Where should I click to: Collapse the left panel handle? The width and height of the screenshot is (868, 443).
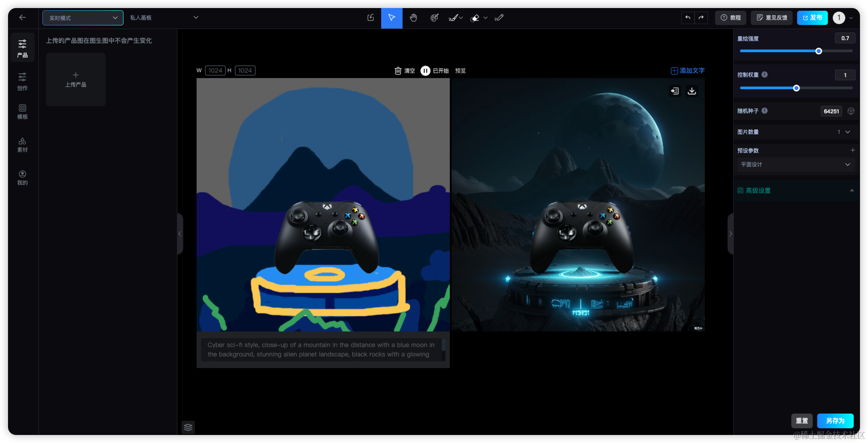coord(180,234)
